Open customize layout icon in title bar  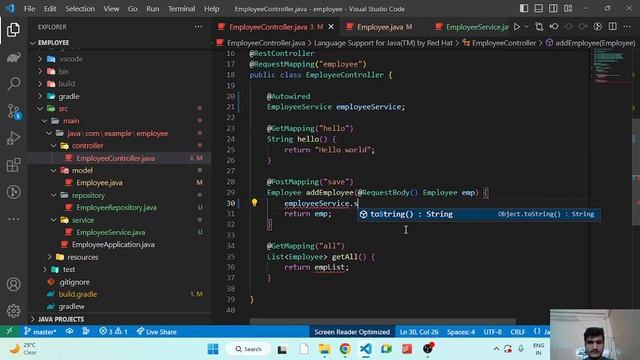tap(568, 9)
